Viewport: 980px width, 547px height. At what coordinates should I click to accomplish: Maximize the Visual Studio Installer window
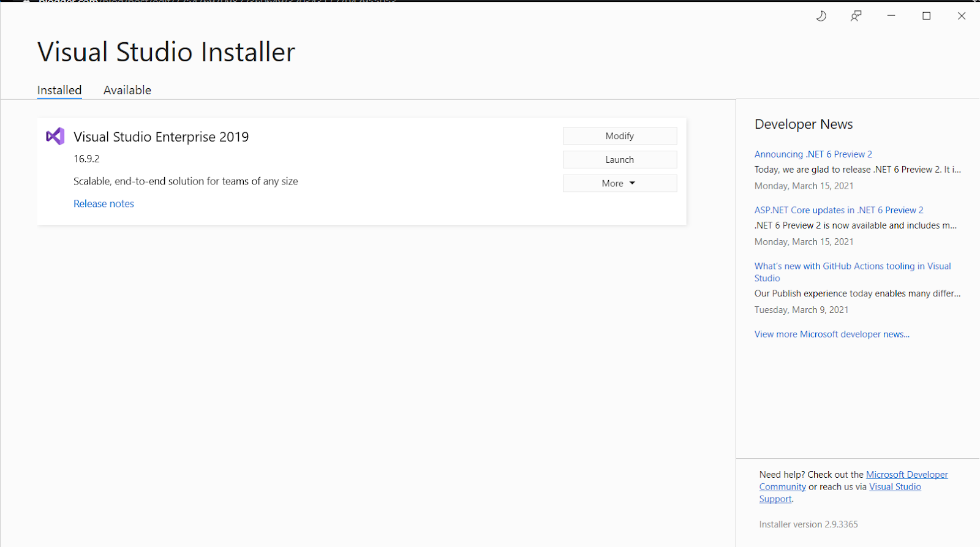(926, 16)
